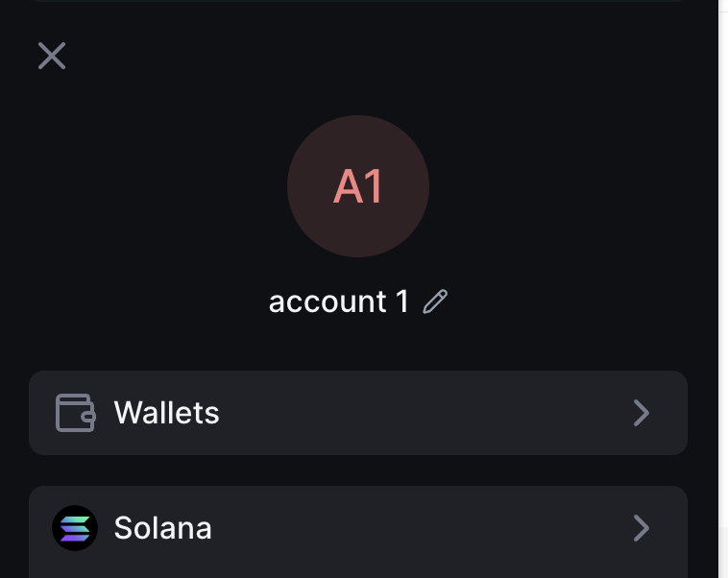This screenshot has height=578, width=728.
Task: Click the wallet icon beside Wallets
Action: point(75,413)
